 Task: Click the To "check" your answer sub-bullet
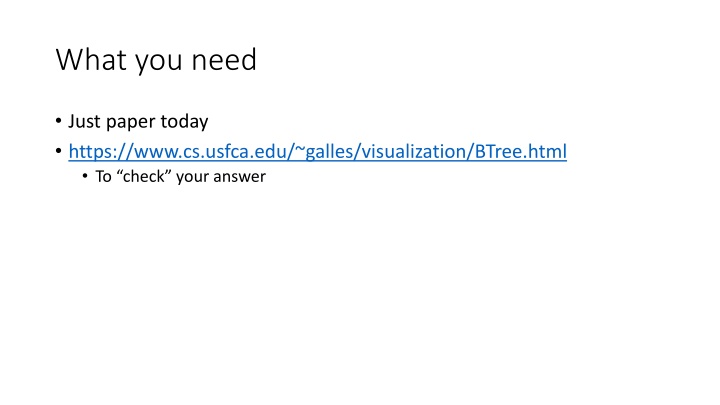(x=180, y=176)
